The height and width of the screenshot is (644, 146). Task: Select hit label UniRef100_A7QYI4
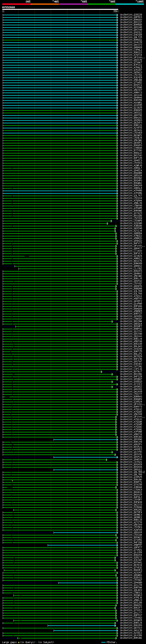[131, 55]
